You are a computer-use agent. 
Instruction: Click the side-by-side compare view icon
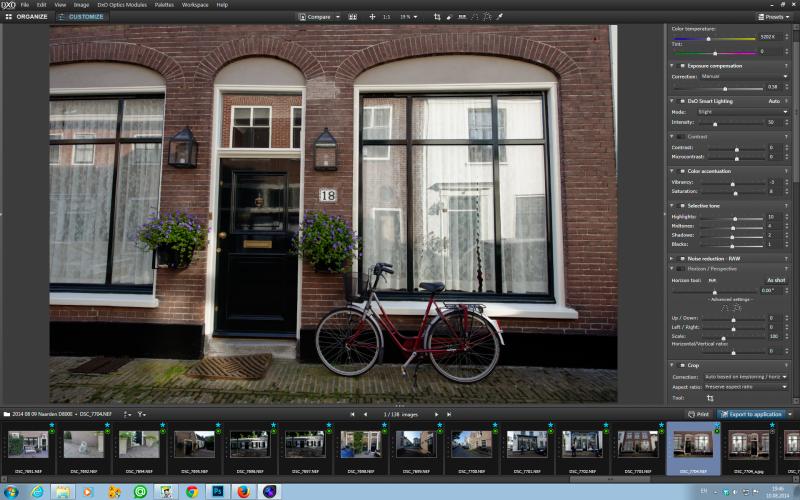pos(353,17)
